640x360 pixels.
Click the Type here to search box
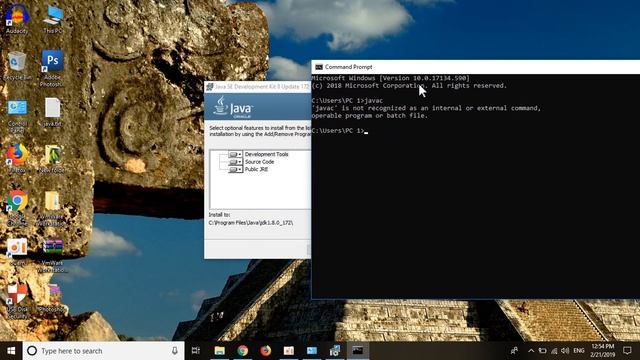[x=103, y=351]
